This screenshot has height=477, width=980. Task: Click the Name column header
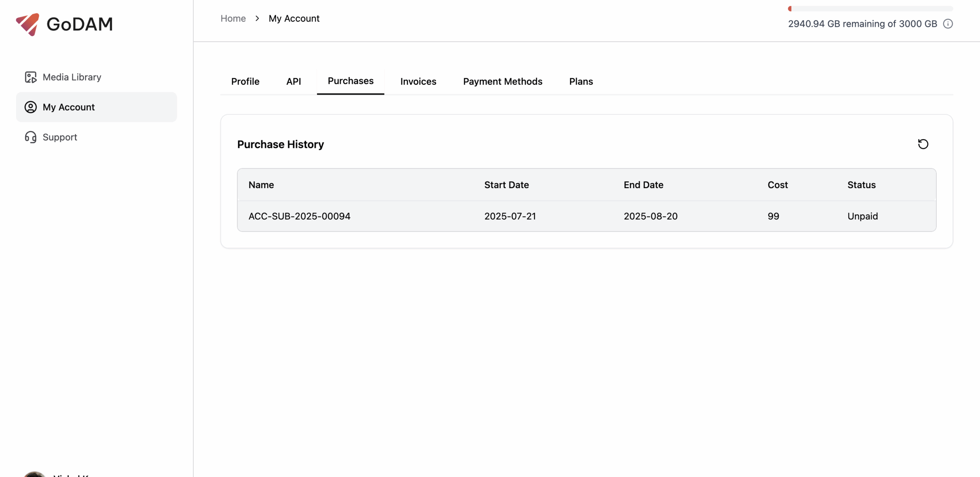click(x=261, y=185)
